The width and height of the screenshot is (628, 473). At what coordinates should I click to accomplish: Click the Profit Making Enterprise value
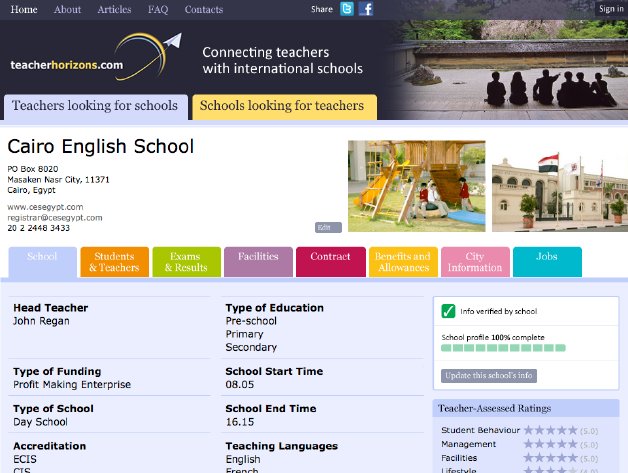(x=72, y=384)
